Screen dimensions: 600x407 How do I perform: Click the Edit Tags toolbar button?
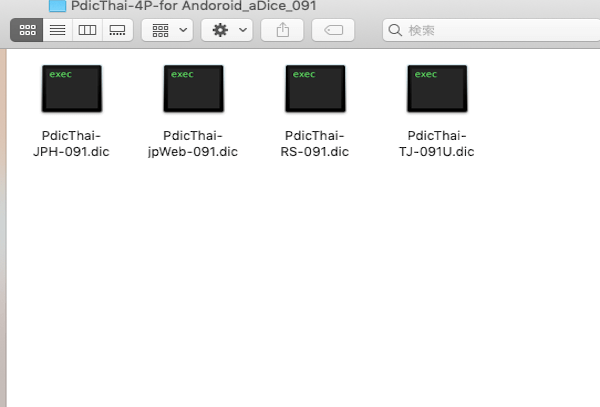click(x=333, y=30)
